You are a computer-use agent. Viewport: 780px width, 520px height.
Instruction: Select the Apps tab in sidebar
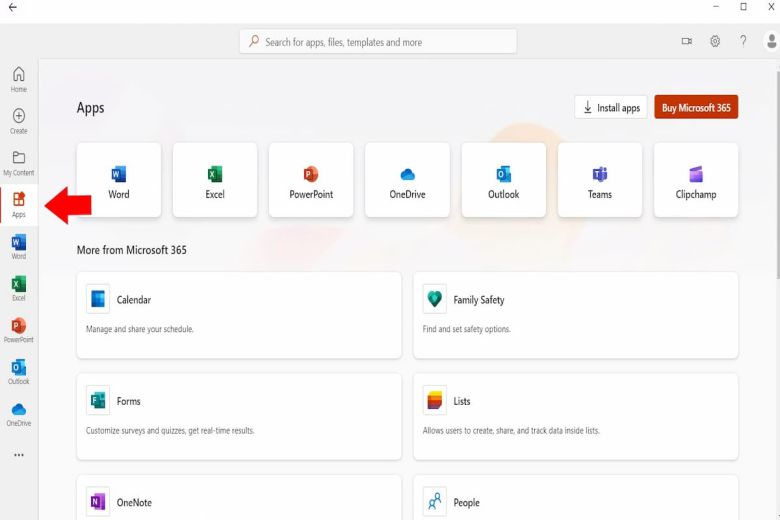[x=18, y=204]
